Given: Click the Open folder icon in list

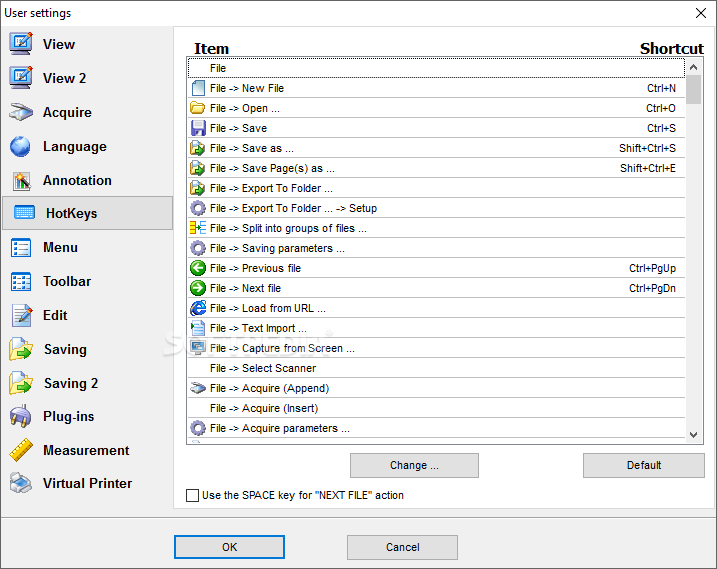Looking at the screenshot, I should tap(198, 108).
